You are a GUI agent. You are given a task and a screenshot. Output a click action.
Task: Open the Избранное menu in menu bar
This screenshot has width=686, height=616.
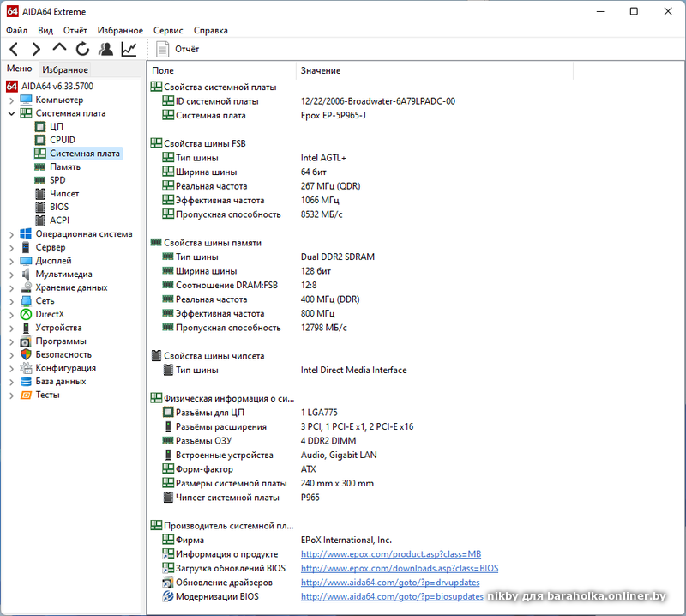(120, 30)
